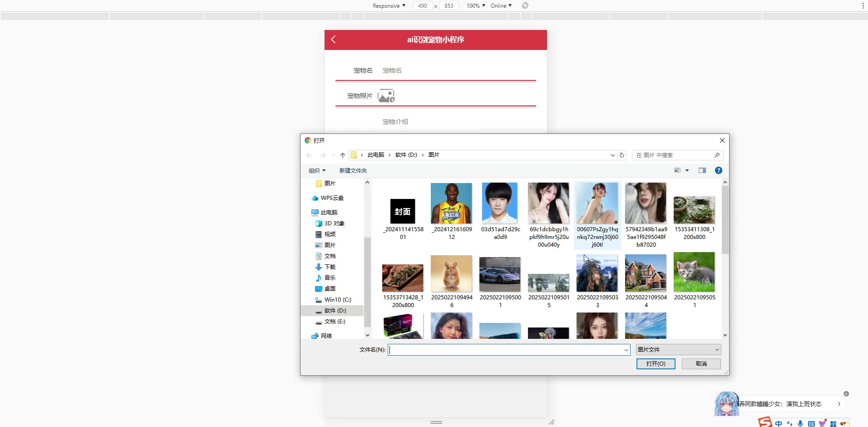Screen dimensions: 868x427
Task: Select 下载 in the navigation pane
Action: [x=325, y=267]
